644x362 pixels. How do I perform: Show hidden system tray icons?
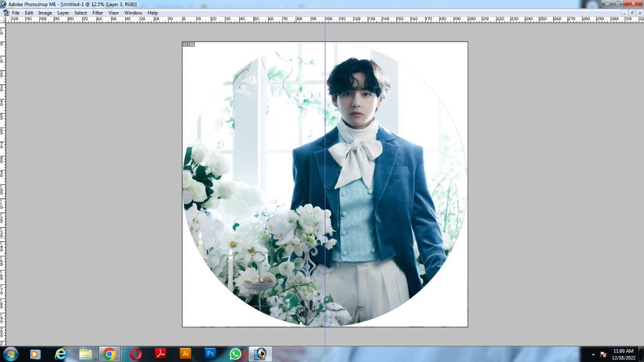coord(593,354)
